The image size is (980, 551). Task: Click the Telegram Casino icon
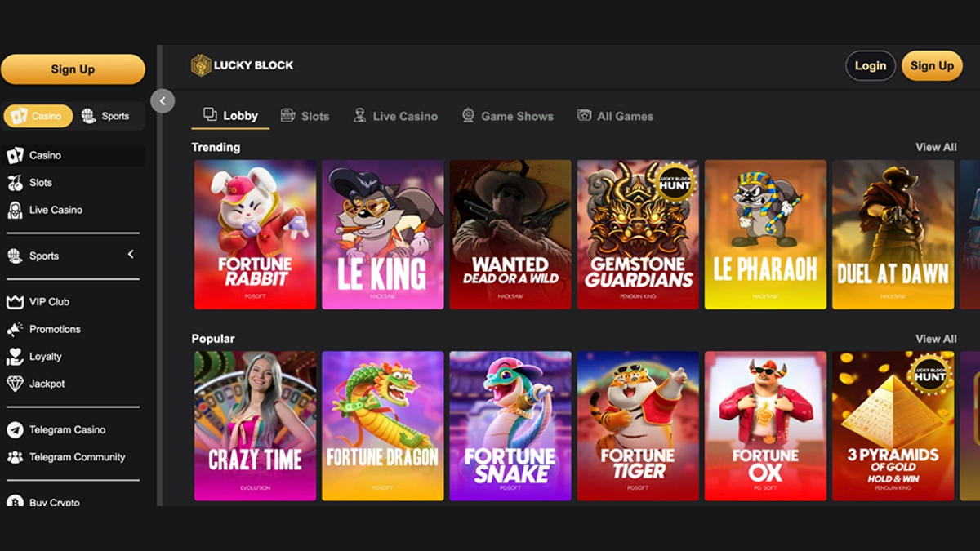15,429
